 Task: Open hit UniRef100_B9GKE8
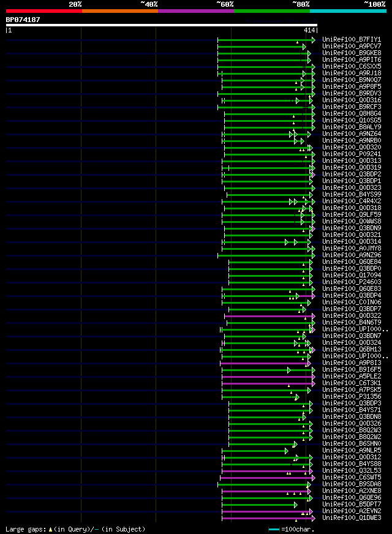click(x=352, y=53)
